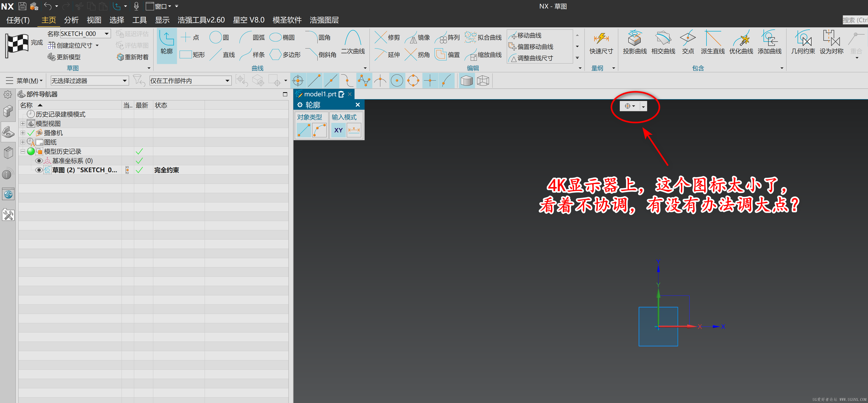This screenshot has width=868, height=403.
Task: Toggle the arc object type in 轮廓 dialog
Action: (x=319, y=130)
